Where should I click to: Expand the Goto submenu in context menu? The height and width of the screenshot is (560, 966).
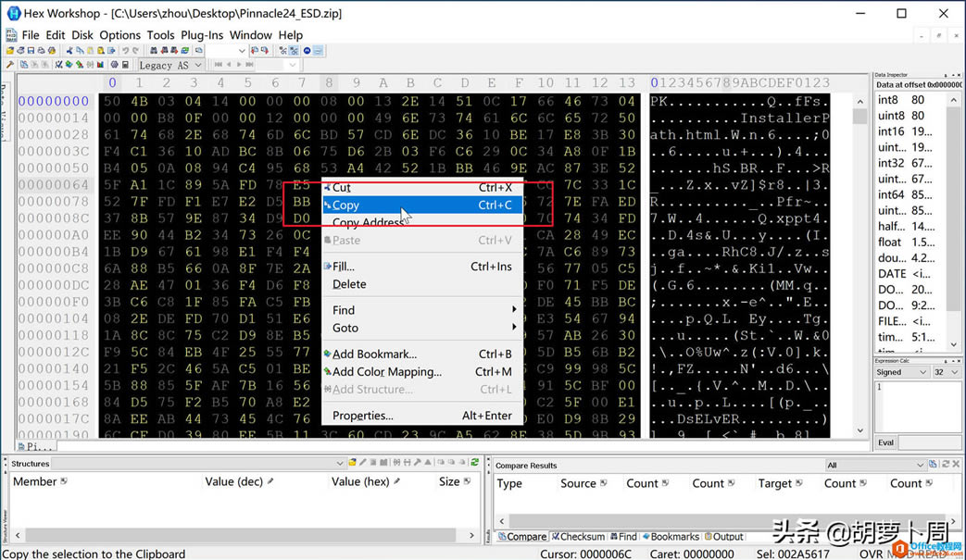(x=422, y=328)
